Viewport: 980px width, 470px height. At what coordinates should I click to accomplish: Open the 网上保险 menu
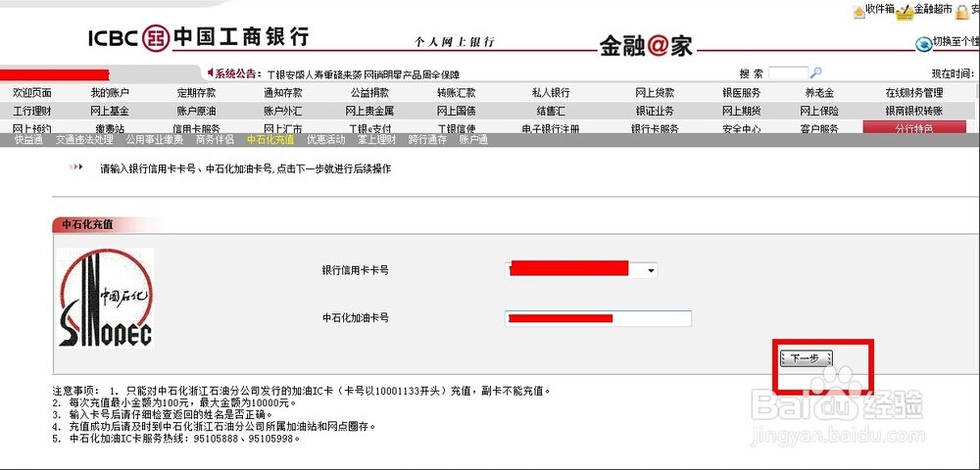click(x=819, y=111)
